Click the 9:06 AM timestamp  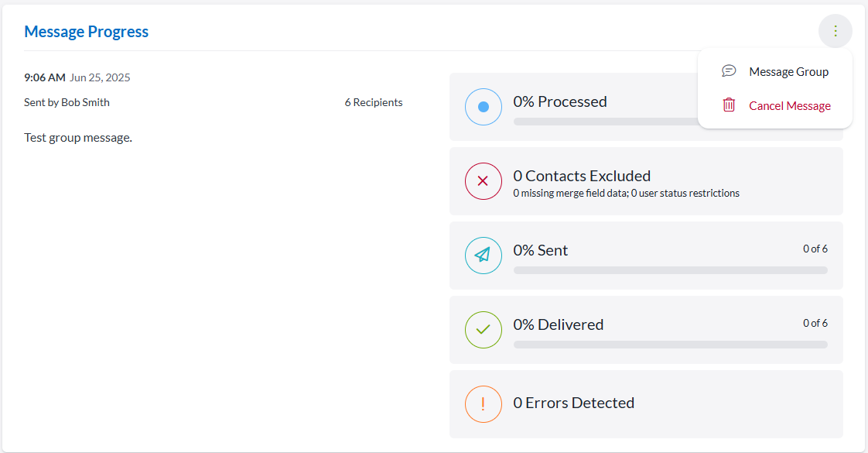tap(45, 77)
